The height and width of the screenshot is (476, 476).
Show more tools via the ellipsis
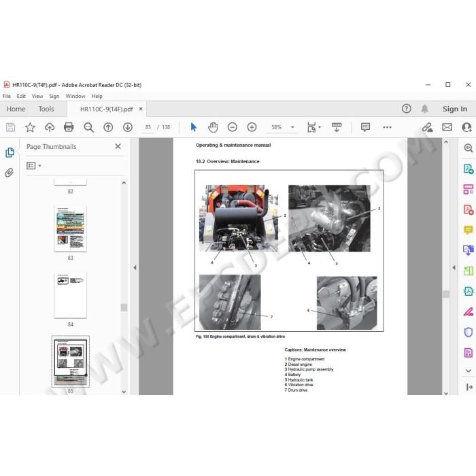(x=387, y=127)
